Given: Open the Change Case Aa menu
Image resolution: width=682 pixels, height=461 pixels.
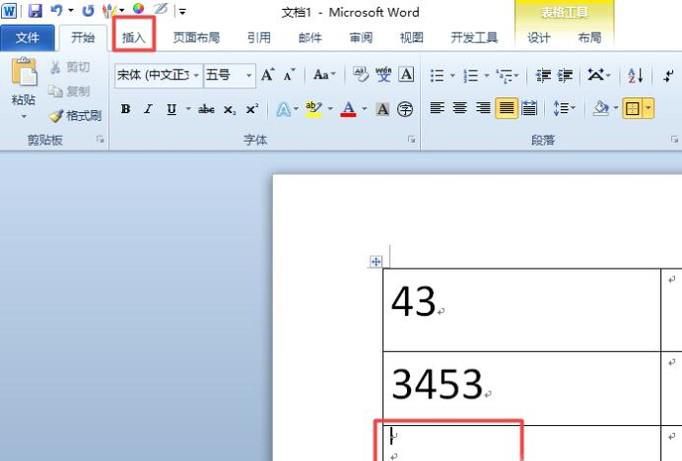Looking at the screenshot, I should coord(324,75).
